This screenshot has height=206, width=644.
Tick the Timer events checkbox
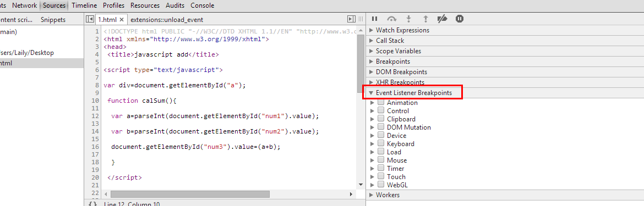click(x=380, y=168)
